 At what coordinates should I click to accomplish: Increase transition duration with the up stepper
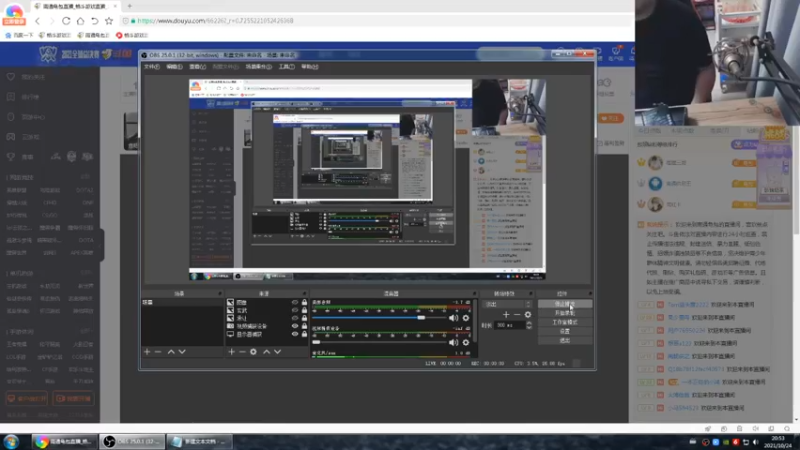click(x=529, y=323)
